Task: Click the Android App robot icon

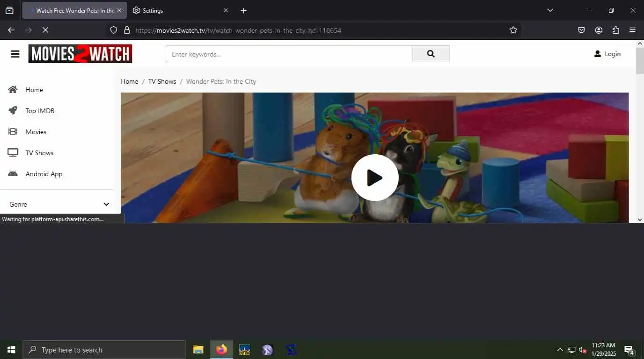Action: tap(13, 174)
